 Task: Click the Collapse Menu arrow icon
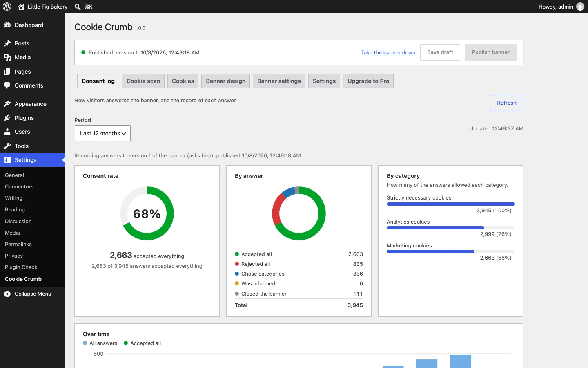coord(7,294)
